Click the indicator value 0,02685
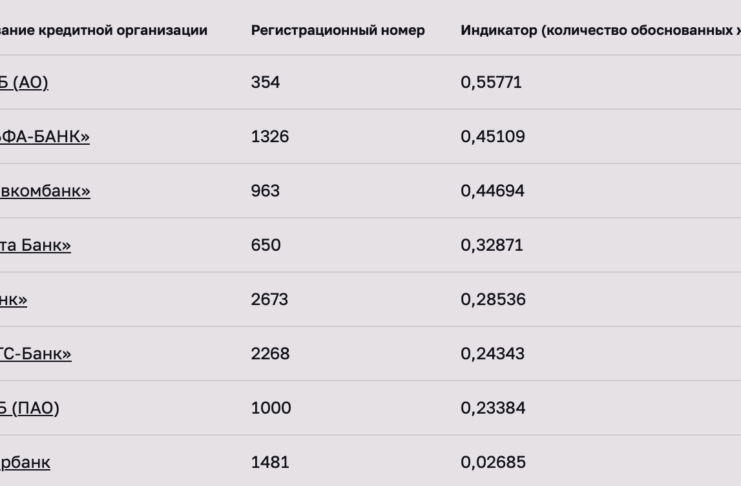Image resolution: width=741 pixels, height=486 pixels. pyautogui.click(x=493, y=462)
